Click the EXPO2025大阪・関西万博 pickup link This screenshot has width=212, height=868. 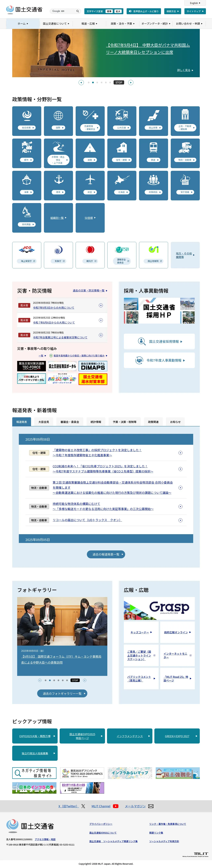[x=35, y=736]
